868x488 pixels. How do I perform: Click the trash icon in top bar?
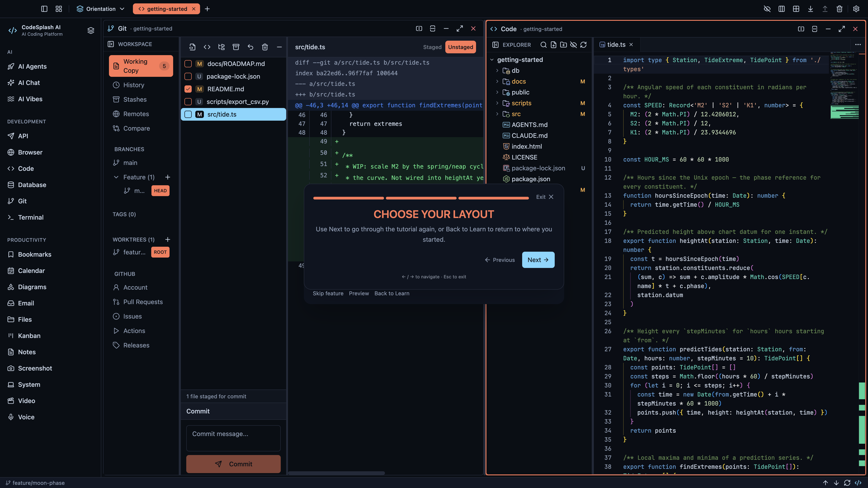click(x=839, y=9)
